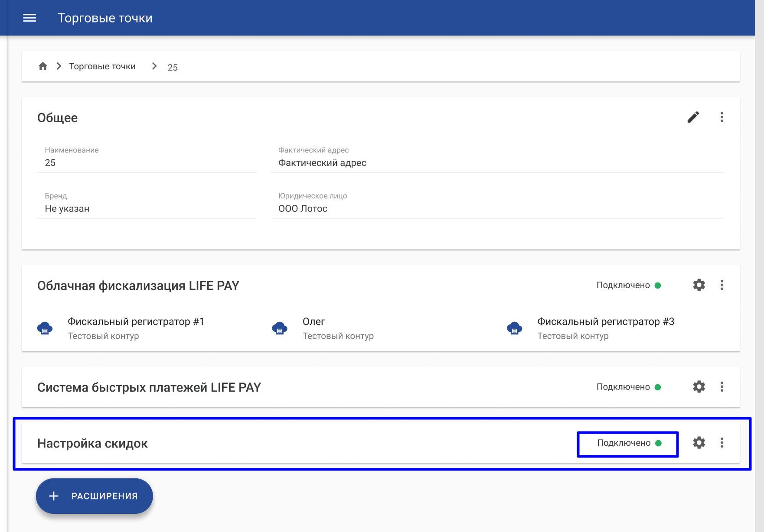Select the Олег fiscal registrar
Screen dimensions: 764x532
point(314,321)
